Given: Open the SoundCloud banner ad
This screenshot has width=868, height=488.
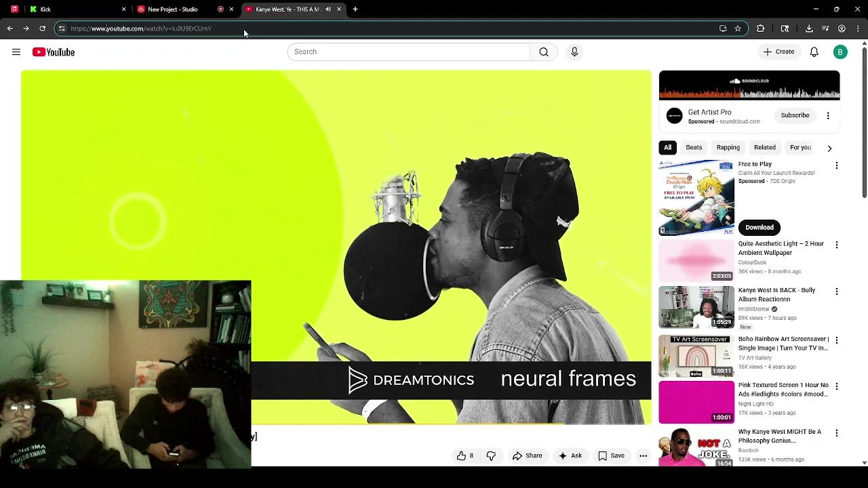Looking at the screenshot, I should (749, 85).
